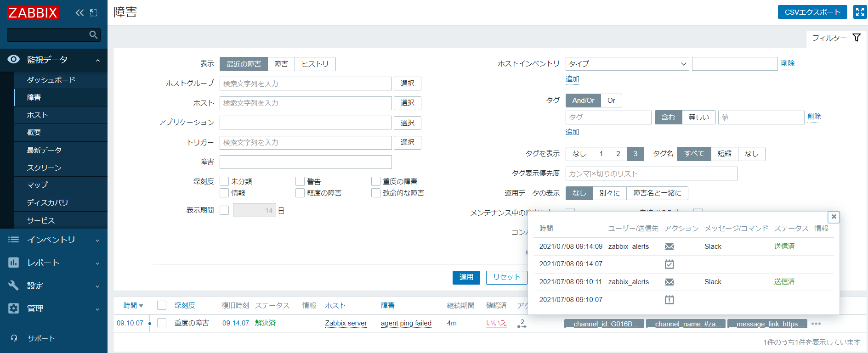Click the eye icon of 監視データ
868x353 pixels.
pos(14,59)
